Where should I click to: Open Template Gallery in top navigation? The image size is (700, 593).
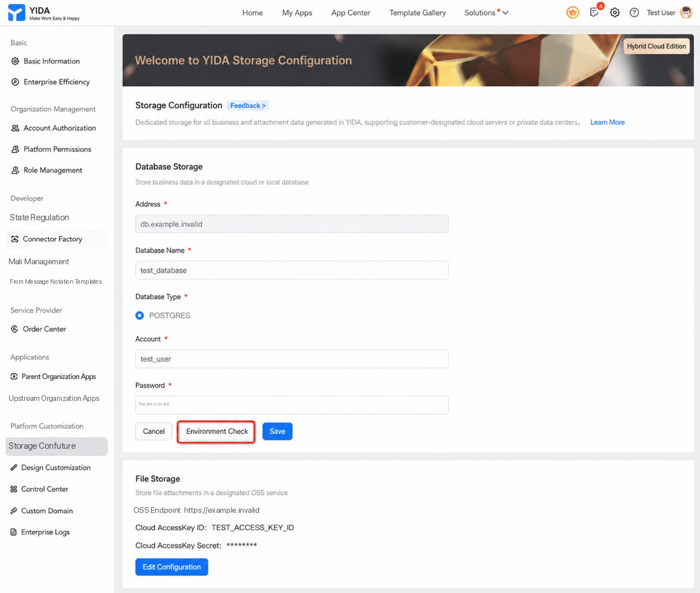417,13
